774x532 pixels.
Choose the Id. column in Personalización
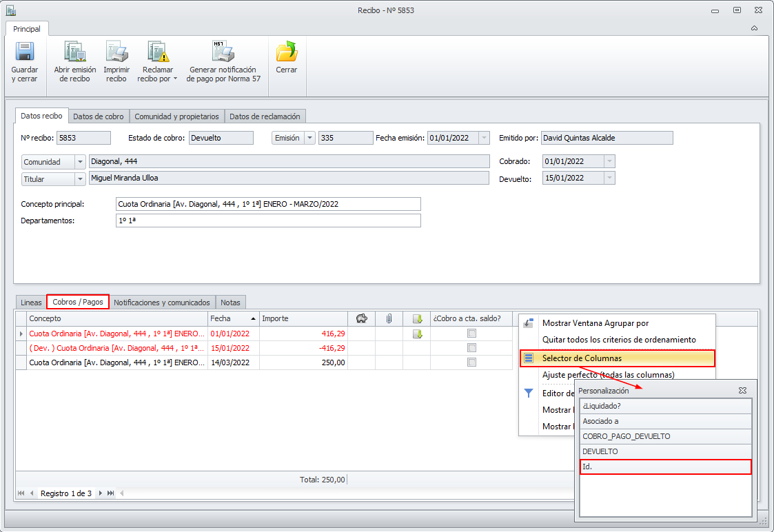665,467
